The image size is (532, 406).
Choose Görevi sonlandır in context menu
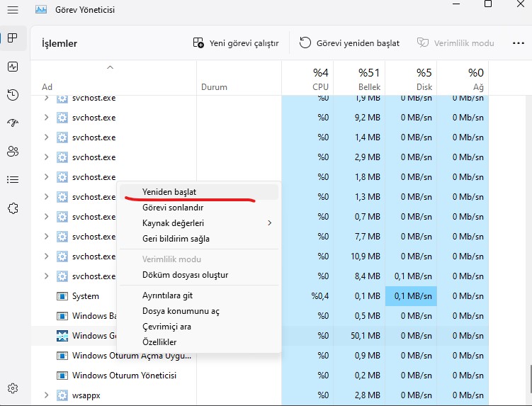pos(199,208)
